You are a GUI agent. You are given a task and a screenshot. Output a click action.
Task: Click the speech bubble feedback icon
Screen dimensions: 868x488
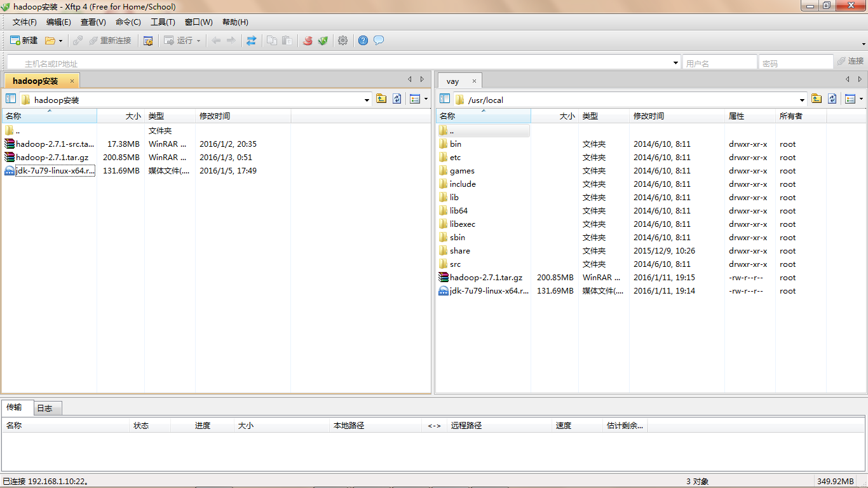point(379,40)
